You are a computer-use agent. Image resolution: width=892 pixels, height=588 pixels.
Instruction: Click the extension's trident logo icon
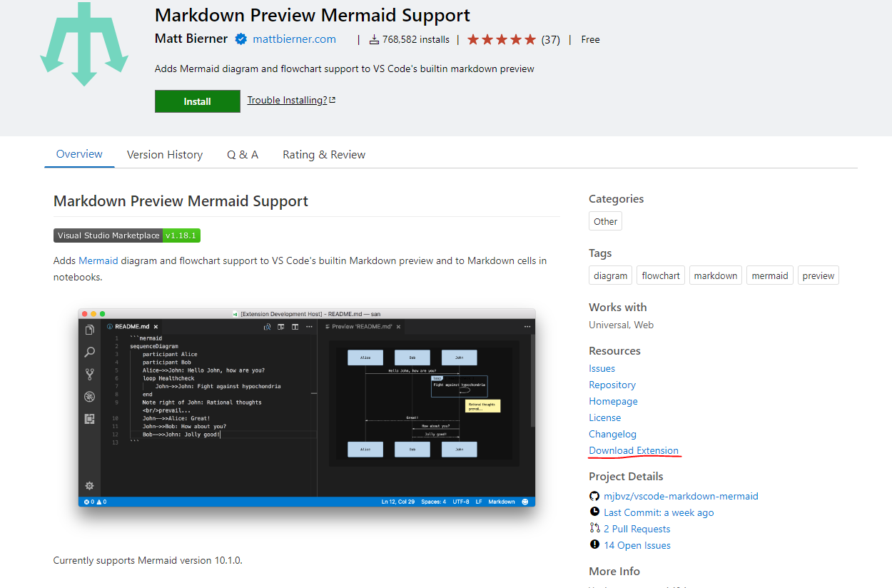84,44
